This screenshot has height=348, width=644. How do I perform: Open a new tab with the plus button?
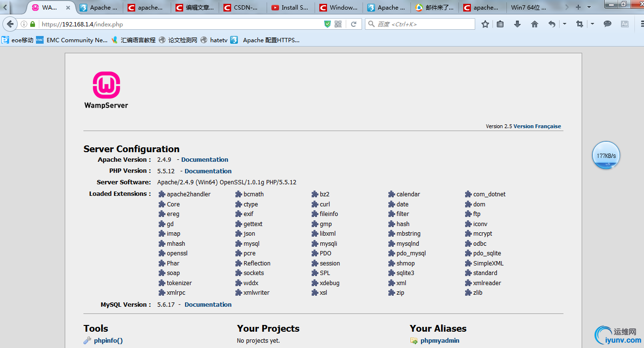(x=578, y=7)
